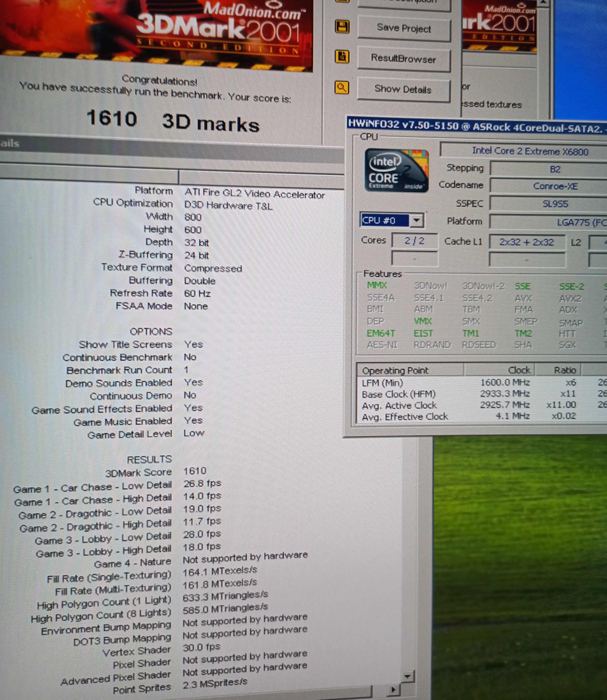Screen dimensions: 607x700
Task: Click the ATI Fire GL2 Video Accelerator value
Action: [254, 194]
